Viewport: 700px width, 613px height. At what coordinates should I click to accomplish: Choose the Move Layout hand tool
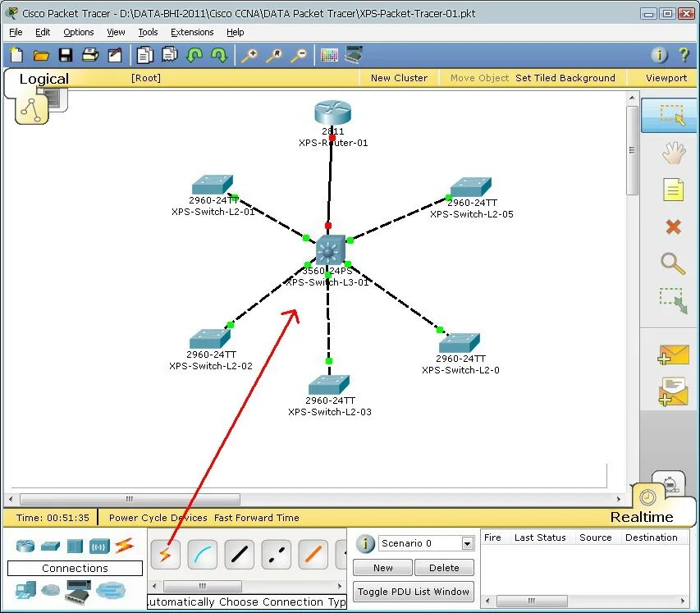pos(673,153)
